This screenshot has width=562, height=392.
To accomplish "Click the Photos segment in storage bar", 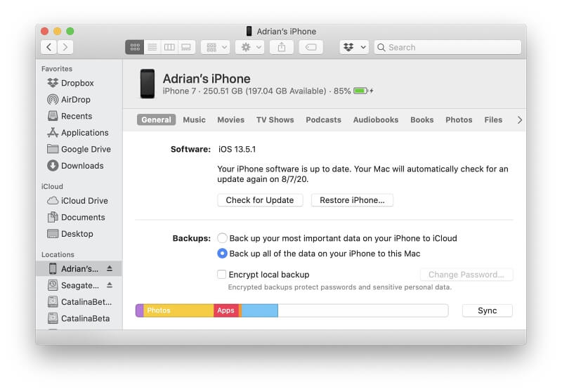I will click(x=178, y=311).
